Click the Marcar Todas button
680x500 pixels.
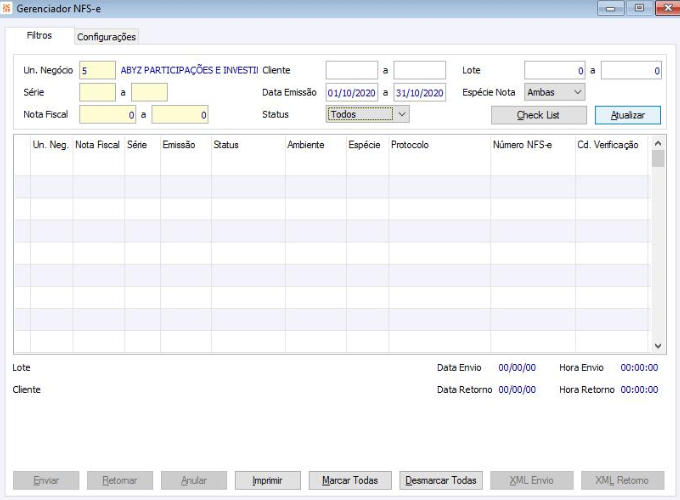[350, 480]
